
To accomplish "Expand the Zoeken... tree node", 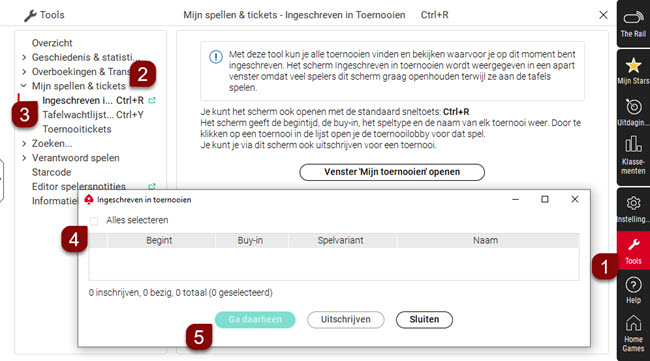I will tap(24, 143).
